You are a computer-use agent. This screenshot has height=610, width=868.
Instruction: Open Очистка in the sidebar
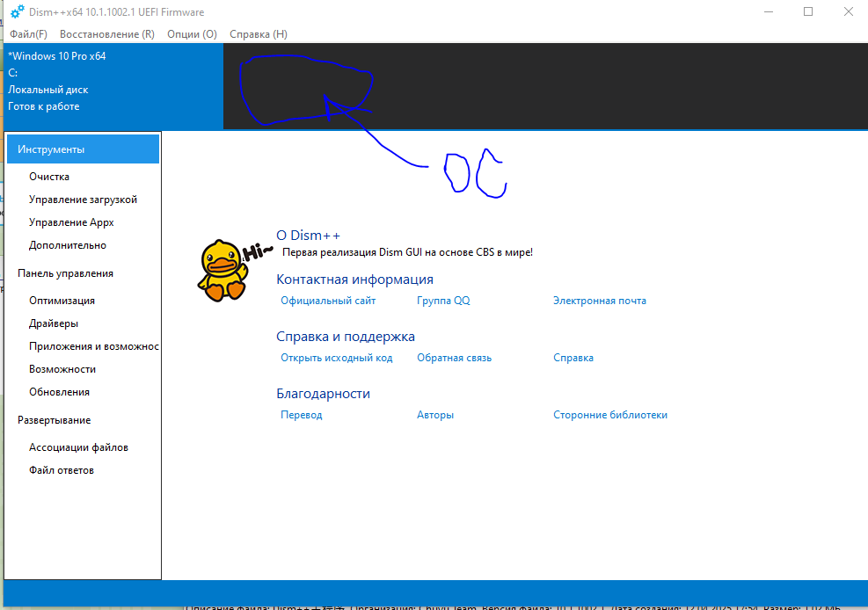(49, 177)
